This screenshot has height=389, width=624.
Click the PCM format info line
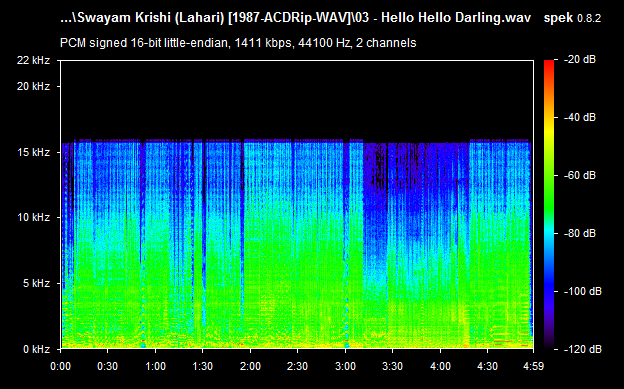tap(238, 43)
